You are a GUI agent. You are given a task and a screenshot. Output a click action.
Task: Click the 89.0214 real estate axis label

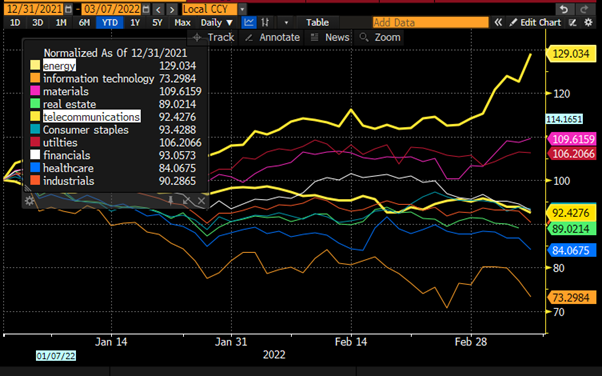point(571,229)
